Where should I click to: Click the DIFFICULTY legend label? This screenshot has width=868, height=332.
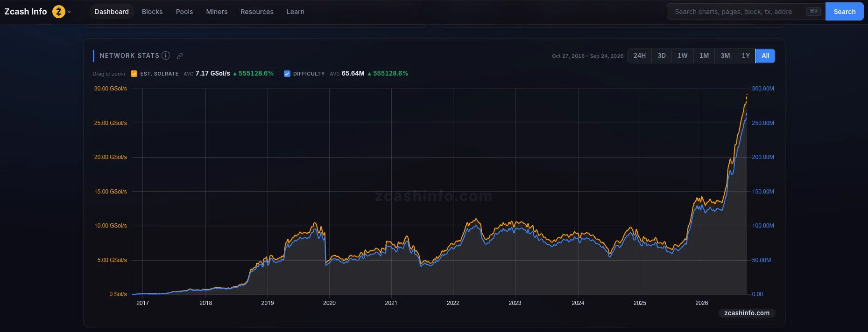(309, 74)
